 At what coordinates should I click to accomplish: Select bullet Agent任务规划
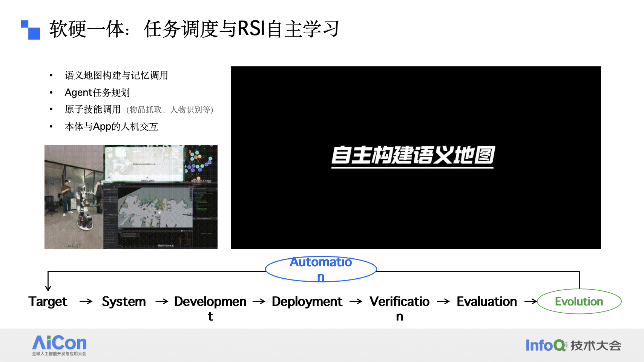pyautogui.click(x=97, y=92)
